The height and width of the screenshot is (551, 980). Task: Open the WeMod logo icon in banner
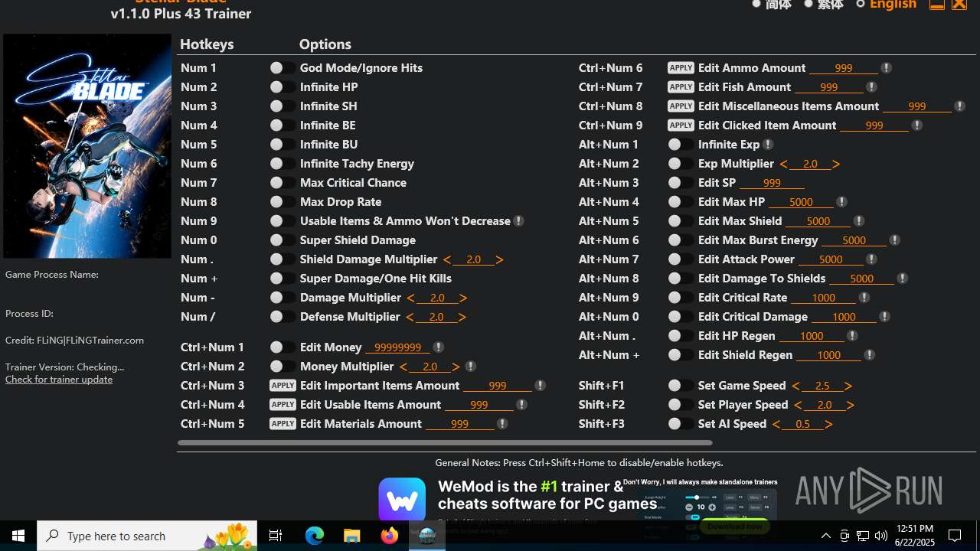click(x=402, y=501)
